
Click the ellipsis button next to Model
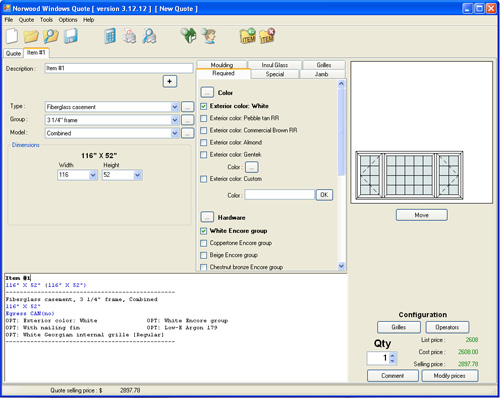(187, 133)
